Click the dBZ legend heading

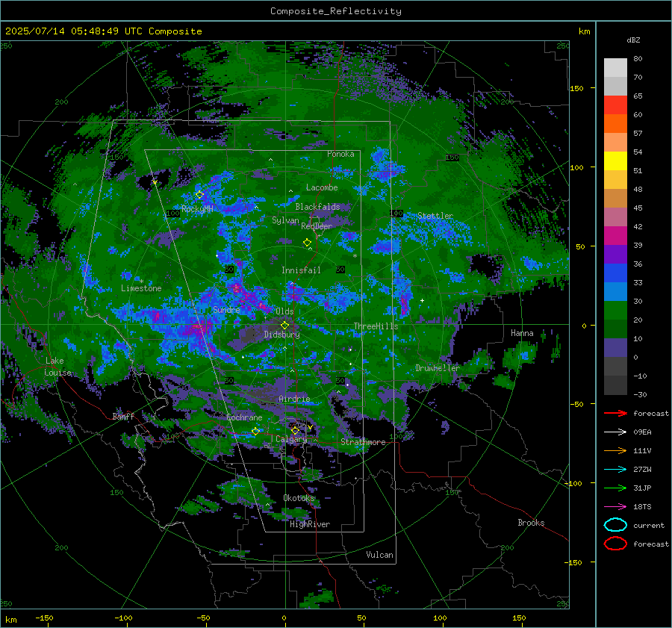(633, 40)
